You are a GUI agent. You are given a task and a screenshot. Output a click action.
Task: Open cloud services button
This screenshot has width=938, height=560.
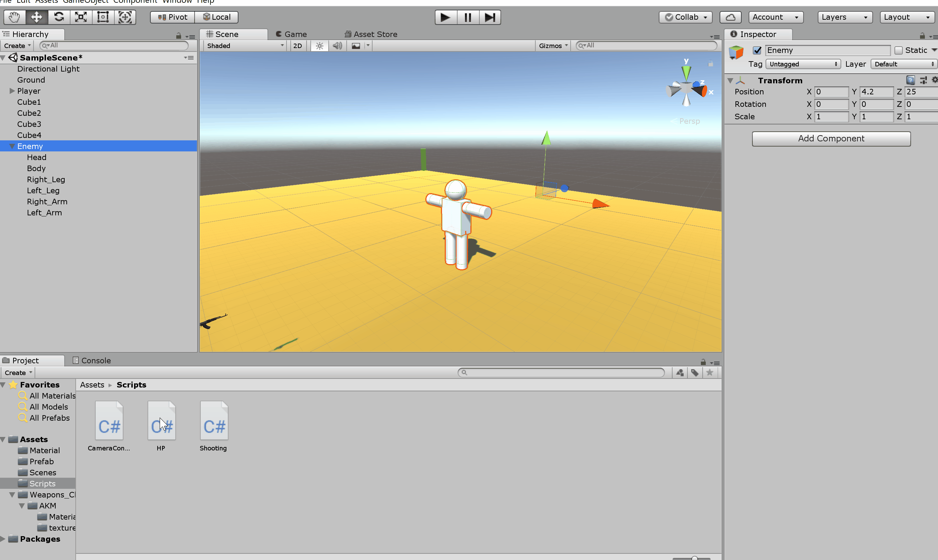(x=730, y=17)
